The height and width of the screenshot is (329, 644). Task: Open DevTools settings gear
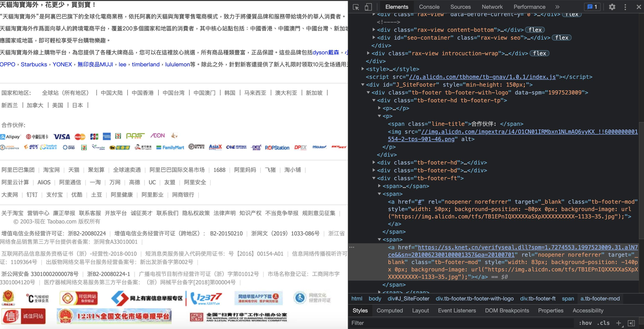click(612, 7)
